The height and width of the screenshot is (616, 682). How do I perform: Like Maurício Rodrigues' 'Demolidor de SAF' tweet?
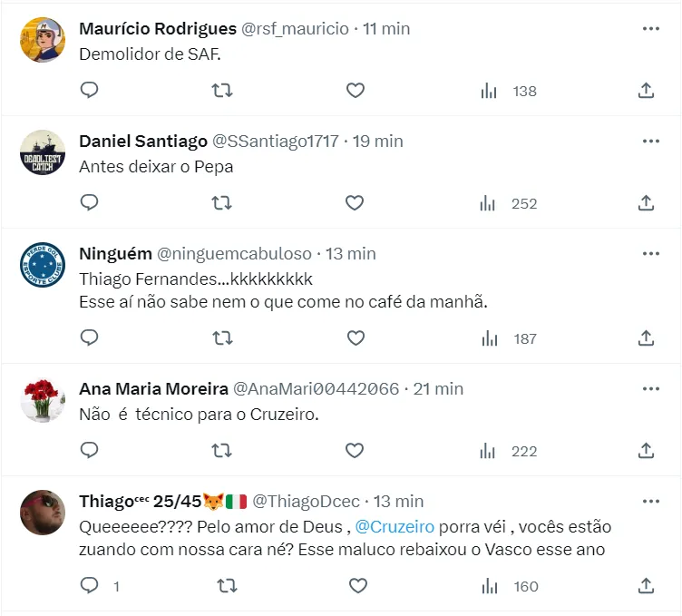[x=356, y=91]
